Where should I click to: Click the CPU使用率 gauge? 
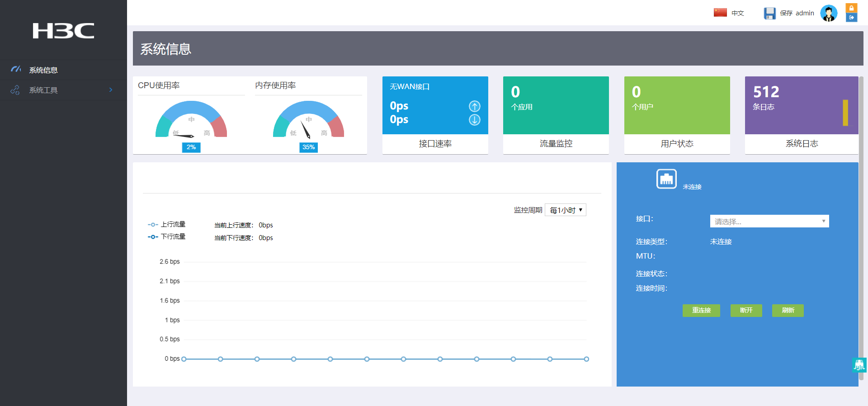pyautogui.click(x=191, y=119)
